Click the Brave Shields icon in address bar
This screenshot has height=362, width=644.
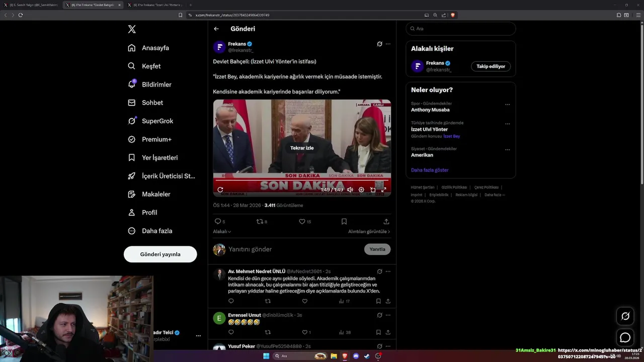[453, 15]
